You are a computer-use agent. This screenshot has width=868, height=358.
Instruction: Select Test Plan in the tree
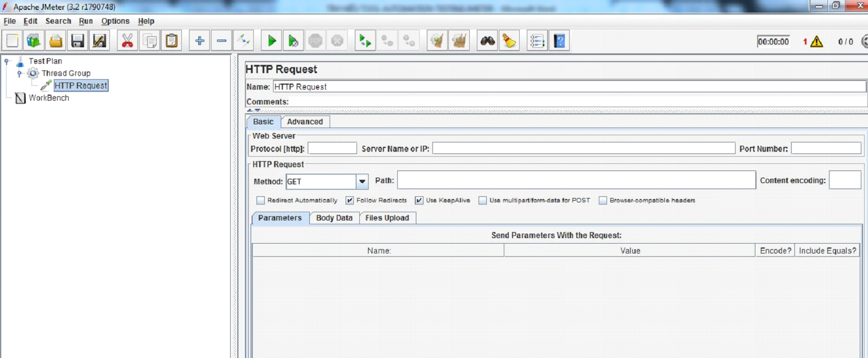pyautogui.click(x=45, y=61)
